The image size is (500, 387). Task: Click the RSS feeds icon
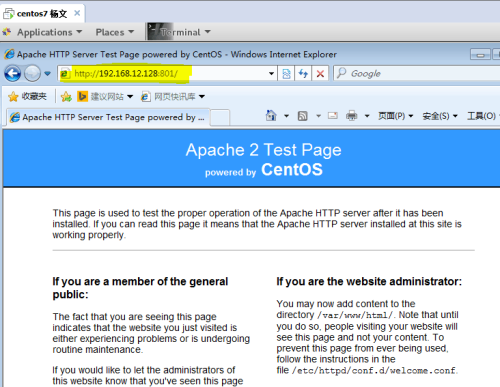(303, 116)
